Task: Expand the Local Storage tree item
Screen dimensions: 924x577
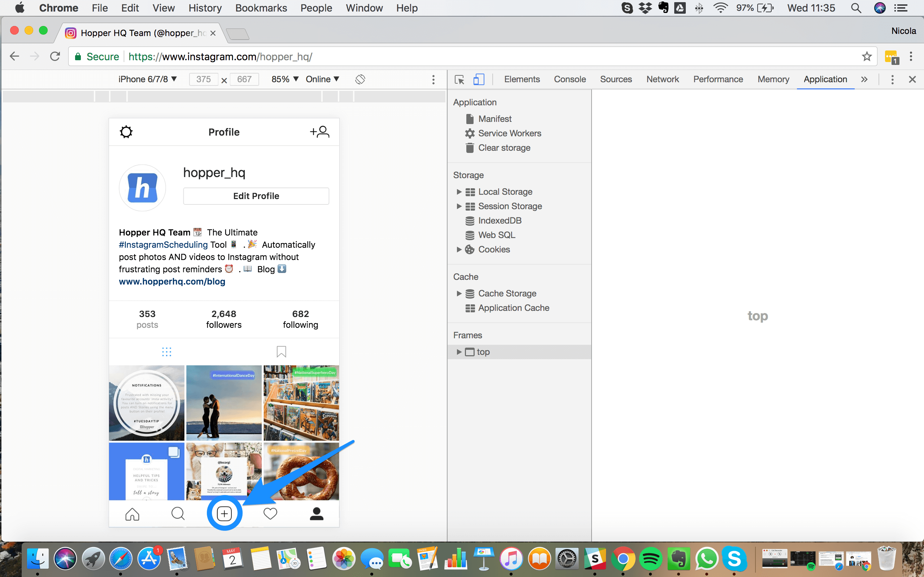Action: coord(459,191)
